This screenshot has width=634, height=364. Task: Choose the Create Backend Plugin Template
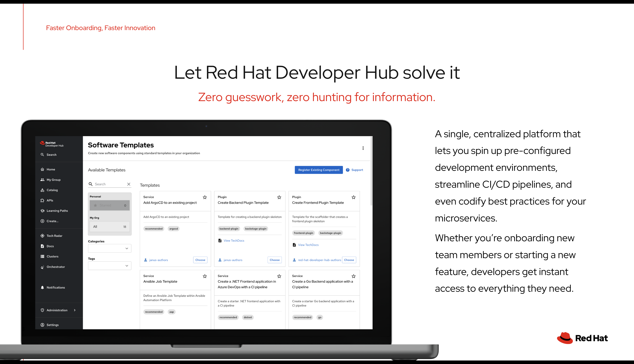tap(275, 260)
